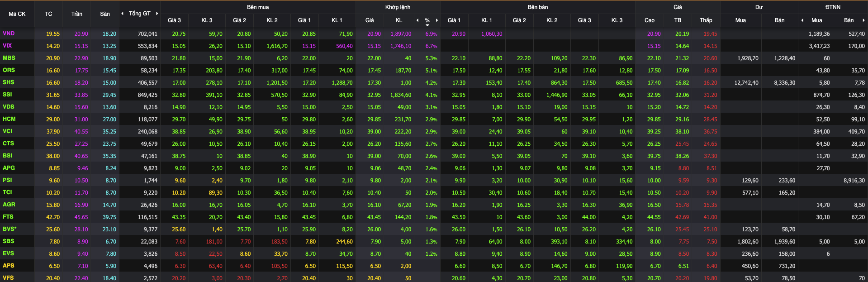Image resolution: width=868 pixels, height=282 pixels.
Task: Click MBS percent change 5.3%
Action: coord(431,58)
